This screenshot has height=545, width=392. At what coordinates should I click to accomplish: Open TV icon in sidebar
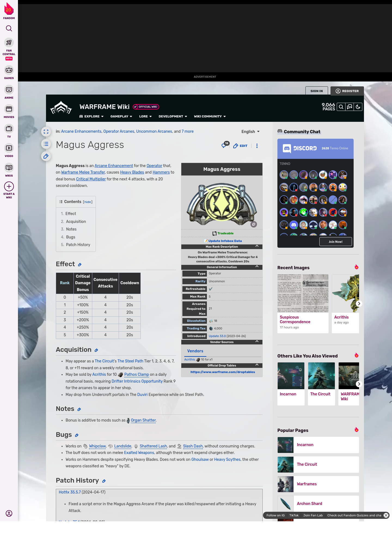[9, 128]
